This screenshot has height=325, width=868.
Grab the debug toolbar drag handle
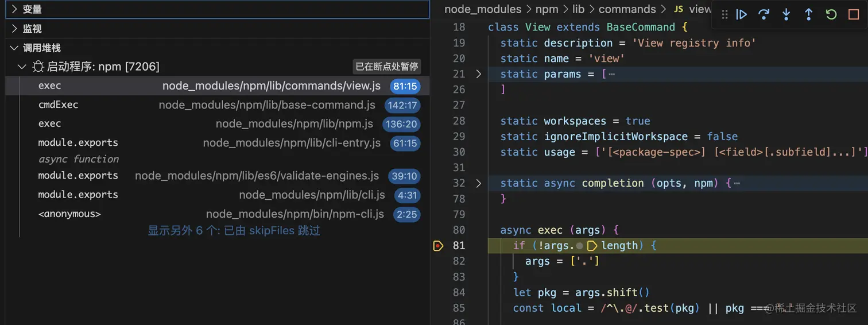coord(724,14)
